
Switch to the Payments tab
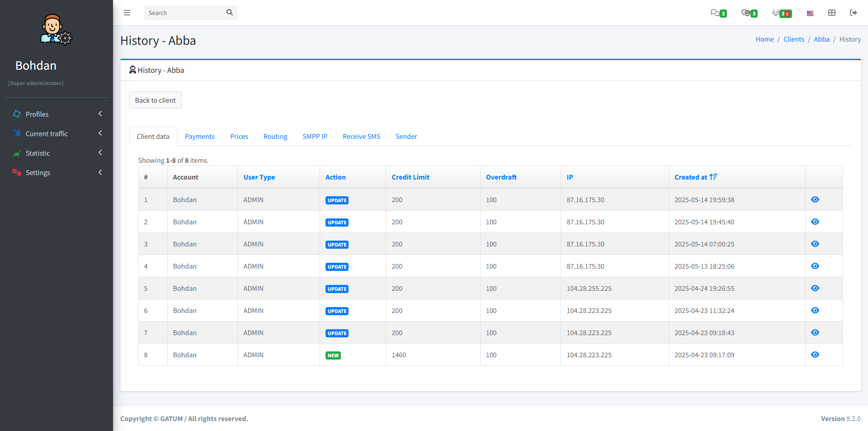[199, 137]
